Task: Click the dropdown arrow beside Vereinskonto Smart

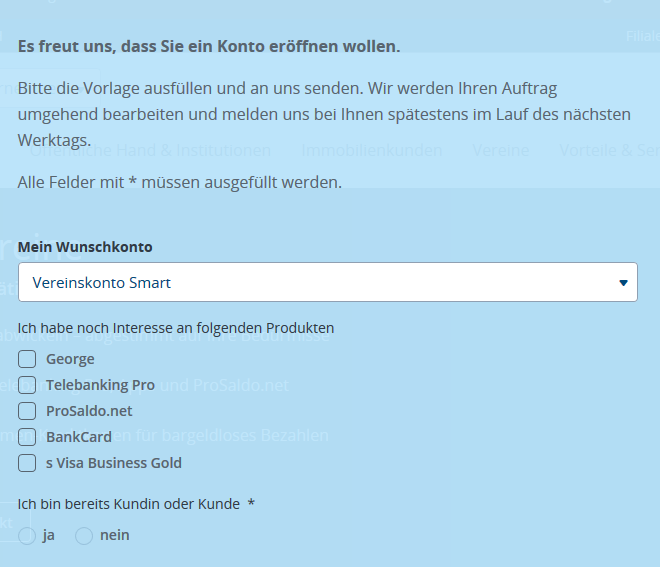Action: point(624,283)
